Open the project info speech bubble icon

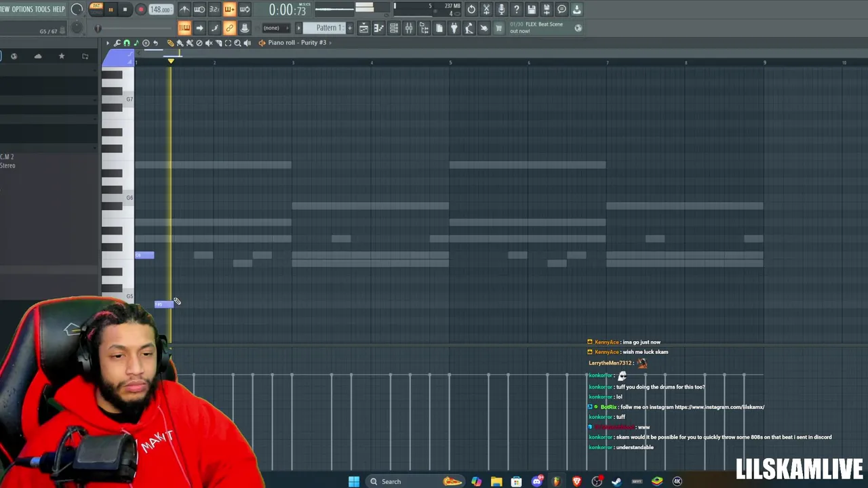pos(561,9)
